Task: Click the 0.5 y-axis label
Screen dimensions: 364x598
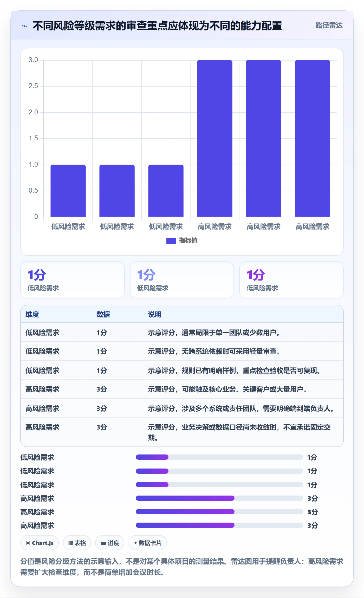Action: pos(33,191)
